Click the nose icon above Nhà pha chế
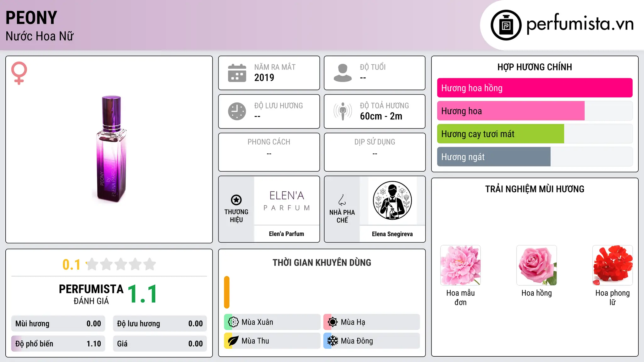Screen dimensions: 644x362 (x=342, y=200)
